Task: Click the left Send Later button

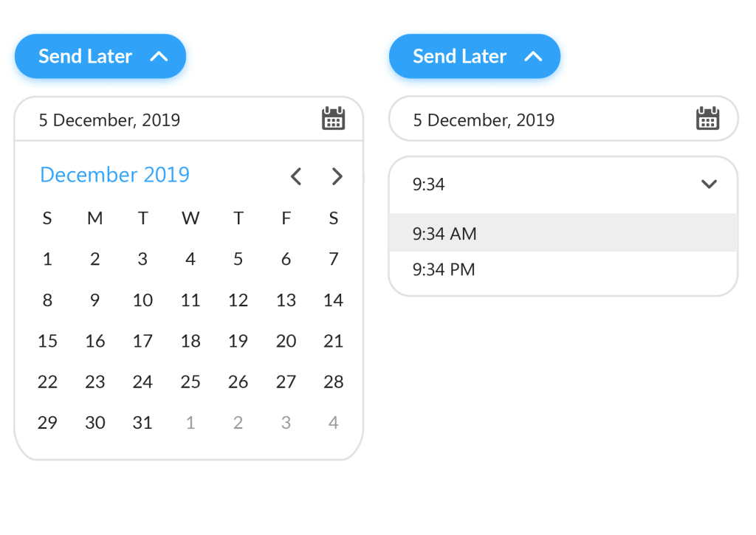Action: pos(100,55)
